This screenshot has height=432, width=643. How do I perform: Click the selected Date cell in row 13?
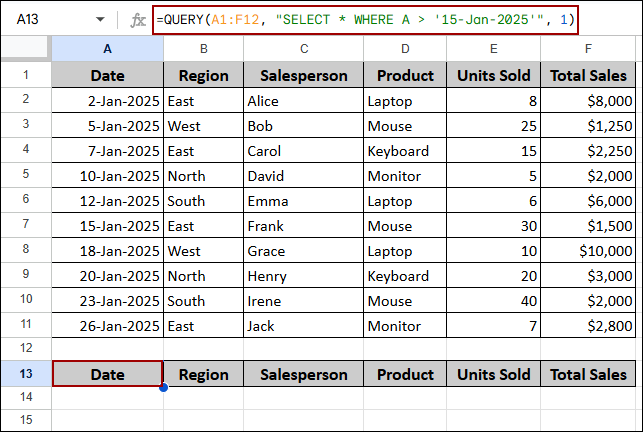coord(107,374)
